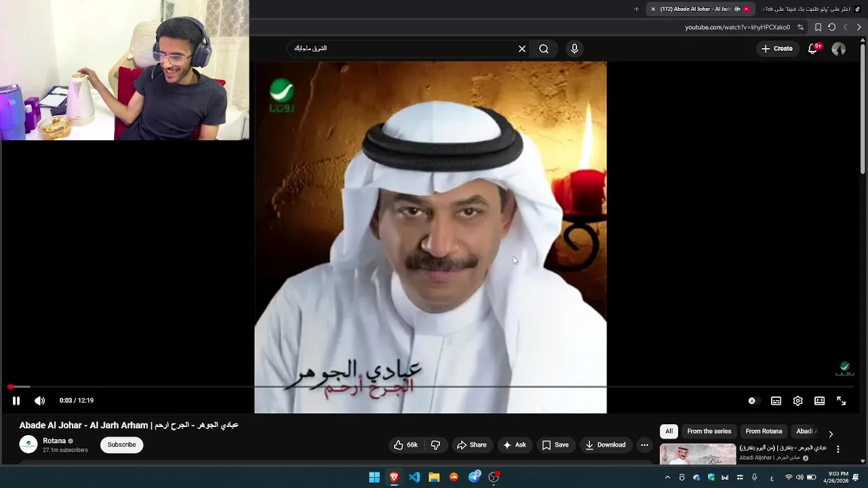The image size is (868, 488).
Task: Start voice search with the microphone
Action: 574,49
